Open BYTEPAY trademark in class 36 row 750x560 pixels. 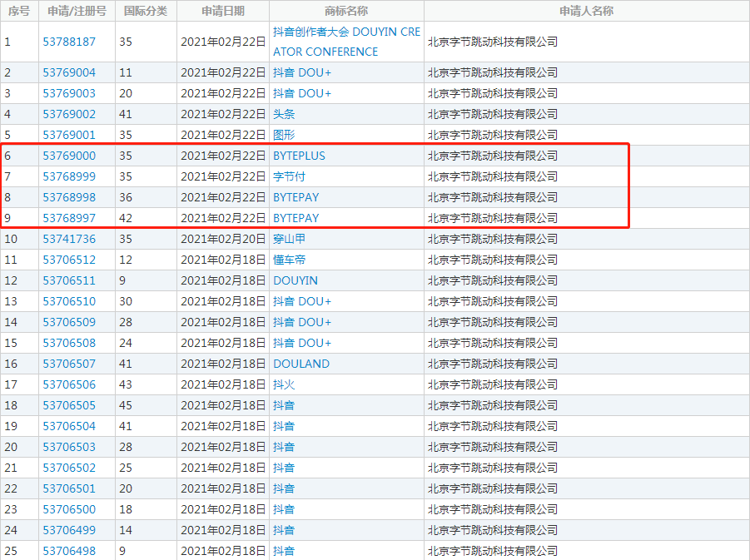click(x=296, y=197)
